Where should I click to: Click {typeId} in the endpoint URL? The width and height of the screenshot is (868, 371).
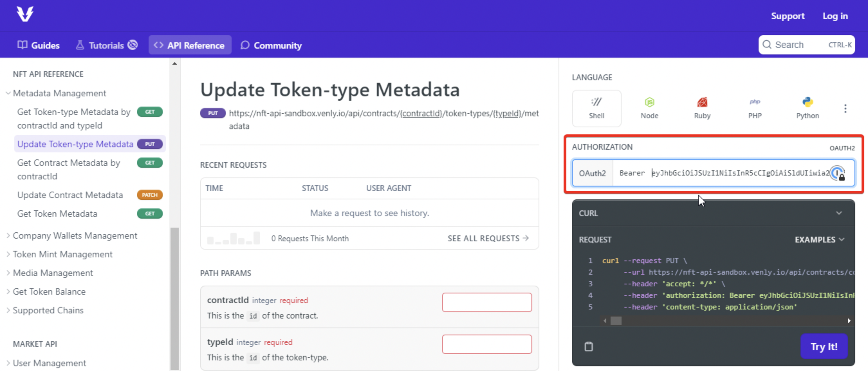click(x=507, y=113)
